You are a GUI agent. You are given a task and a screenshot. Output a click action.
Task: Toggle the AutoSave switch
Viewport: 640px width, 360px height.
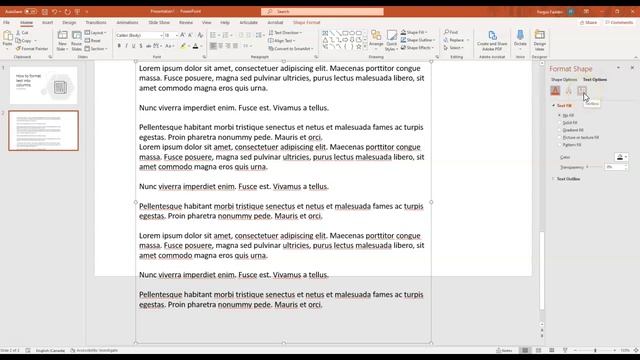[30, 12]
